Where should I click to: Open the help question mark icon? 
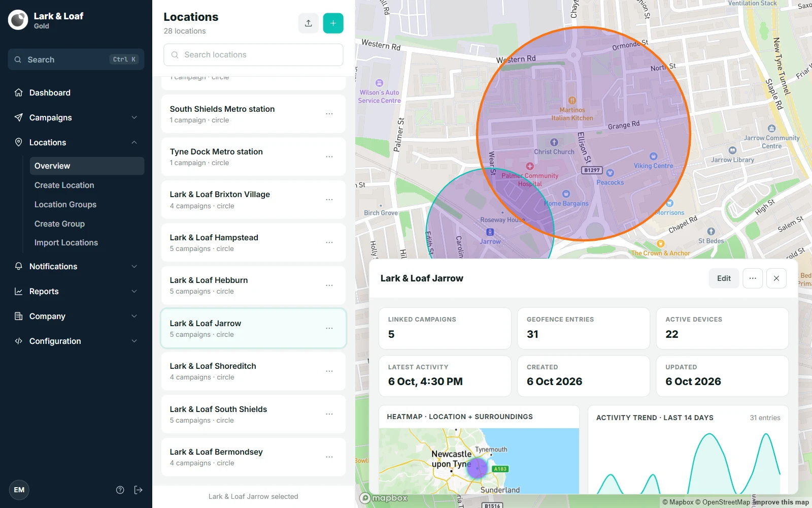(120, 490)
